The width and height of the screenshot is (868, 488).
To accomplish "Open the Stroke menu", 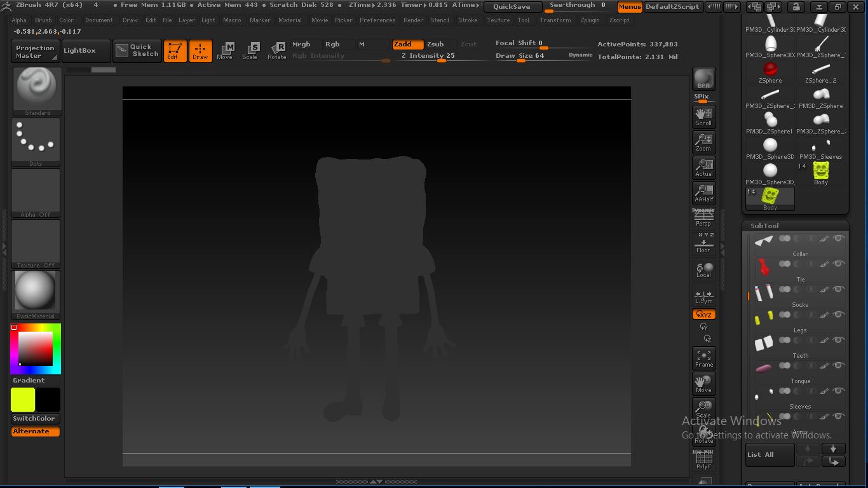I will [x=468, y=20].
